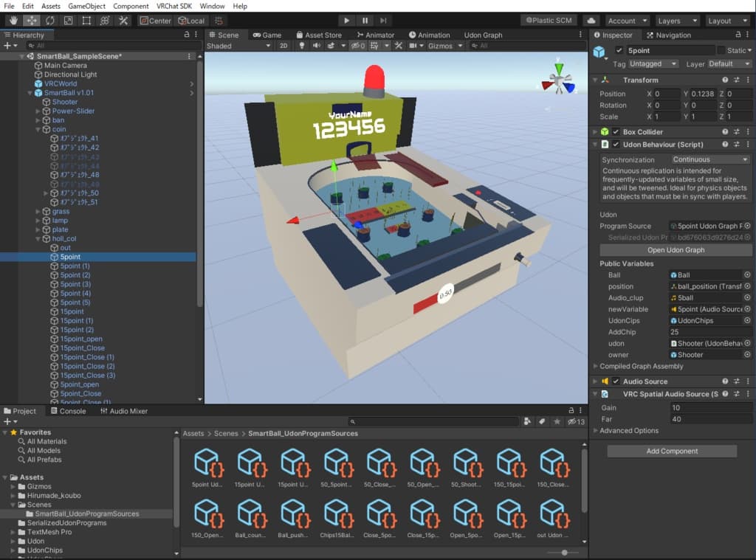This screenshot has height=560, width=756.
Task: Select the Scale tool
Action: (x=68, y=21)
